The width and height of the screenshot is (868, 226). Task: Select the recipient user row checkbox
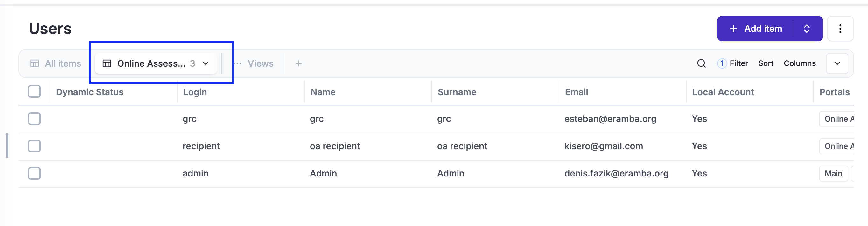point(34,146)
